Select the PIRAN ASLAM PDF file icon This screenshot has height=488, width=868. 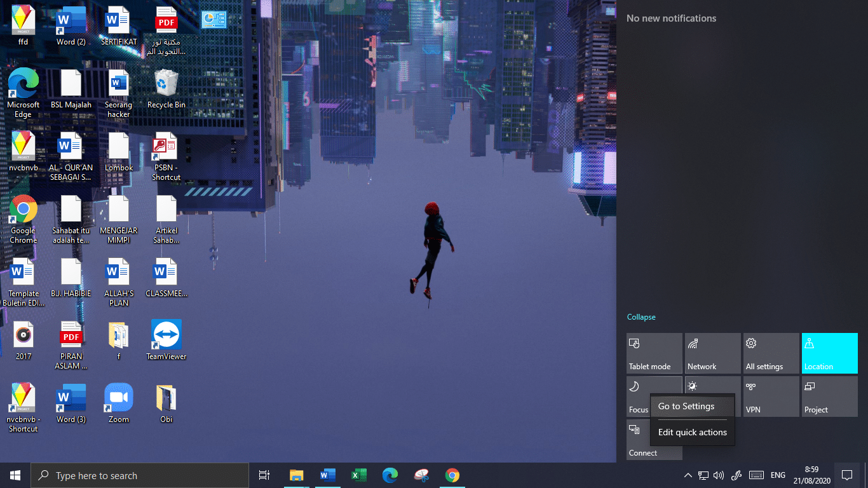71,345
